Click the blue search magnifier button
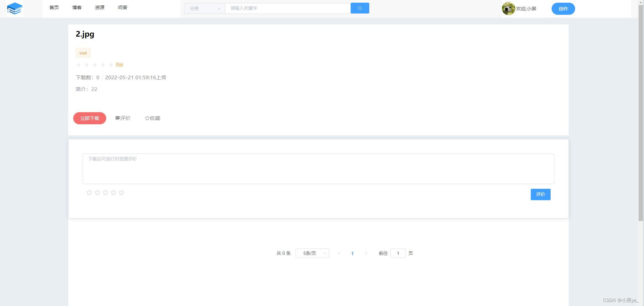644x306 pixels. coord(360,8)
